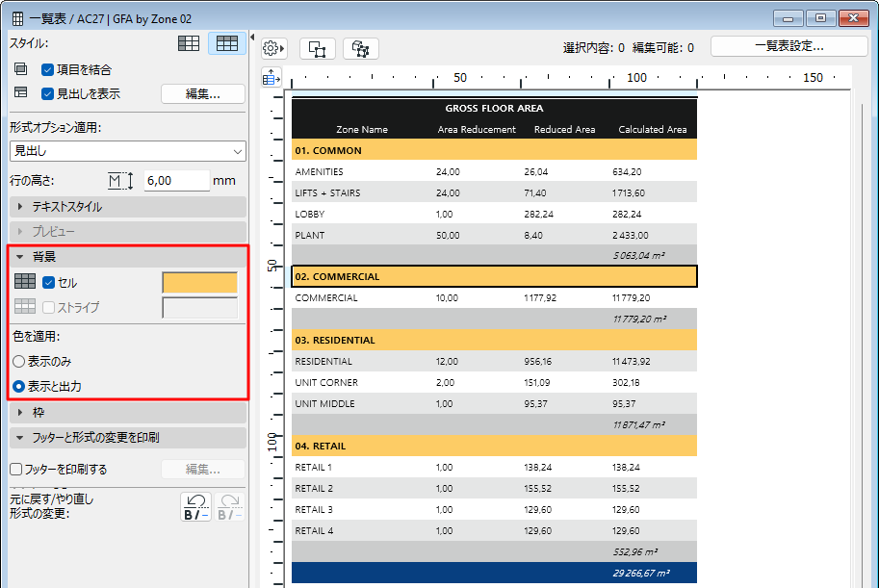
Task: Click the select-in-2D-plan icon button
Action: pyautogui.click(x=318, y=48)
